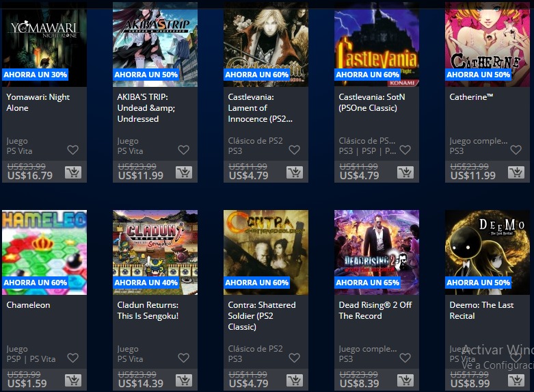Screen dimensions: 534x392
Task: Click the AKIBA'S TRIP cover image
Action: point(155,44)
